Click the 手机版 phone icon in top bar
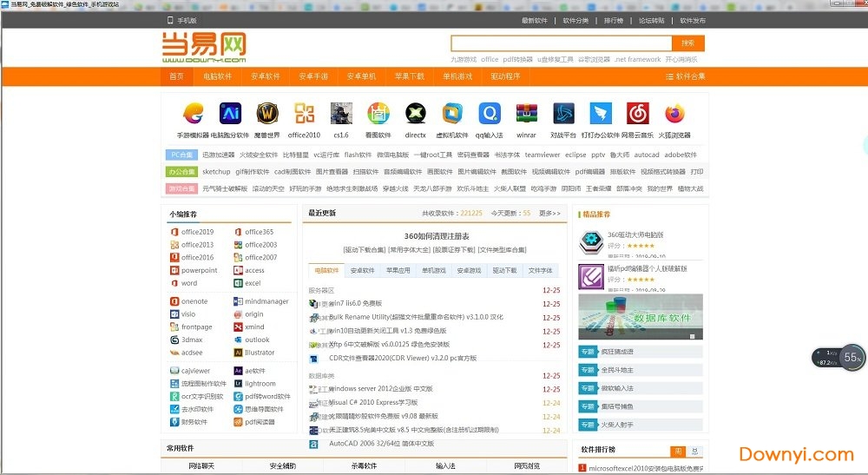868x475 pixels. coord(169,20)
